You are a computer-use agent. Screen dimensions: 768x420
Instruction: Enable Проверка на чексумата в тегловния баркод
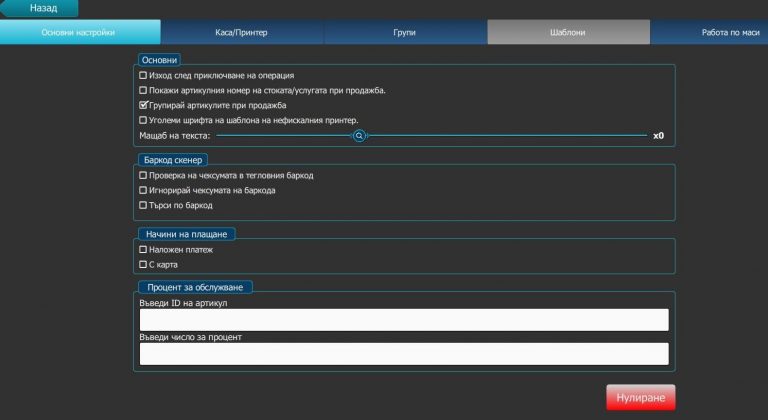point(143,175)
